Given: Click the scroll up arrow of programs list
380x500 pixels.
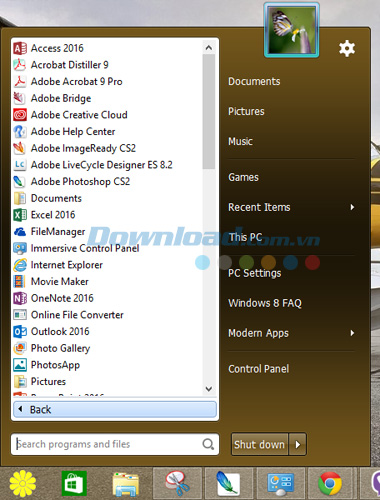Looking at the screenshot, I should point(209,48).
